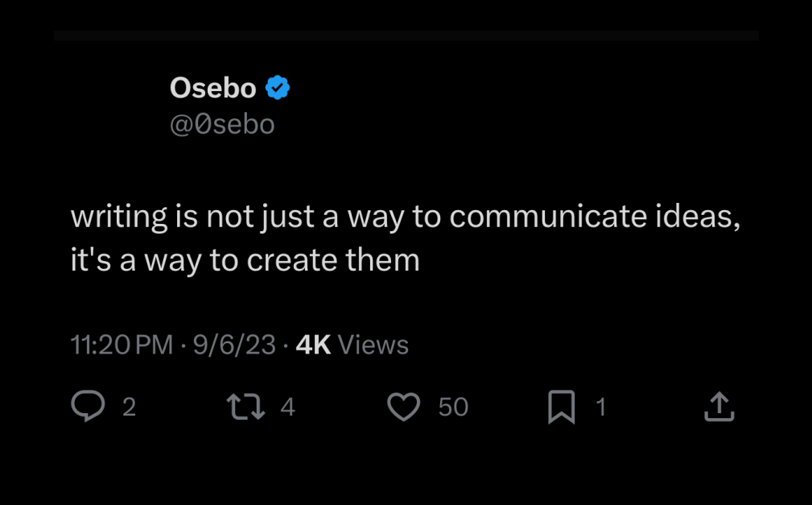Click the reply speech bubble icon
812x505 pixels.
[88, 407]
